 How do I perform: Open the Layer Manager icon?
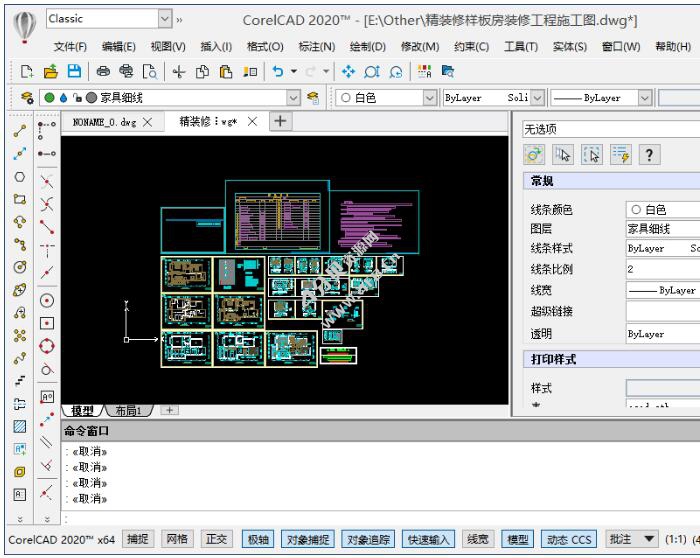coord(27,98)
